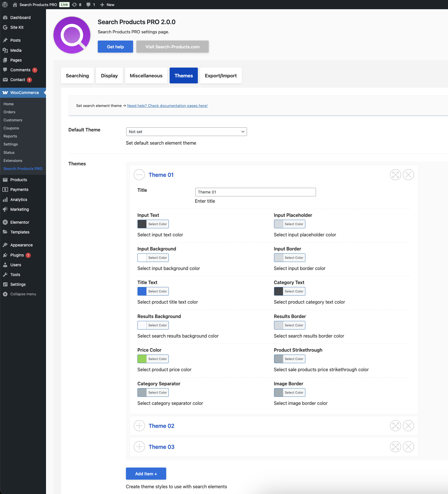Switch to the Display tab
The width and height of the screenshot is (448, 494).
109,76
